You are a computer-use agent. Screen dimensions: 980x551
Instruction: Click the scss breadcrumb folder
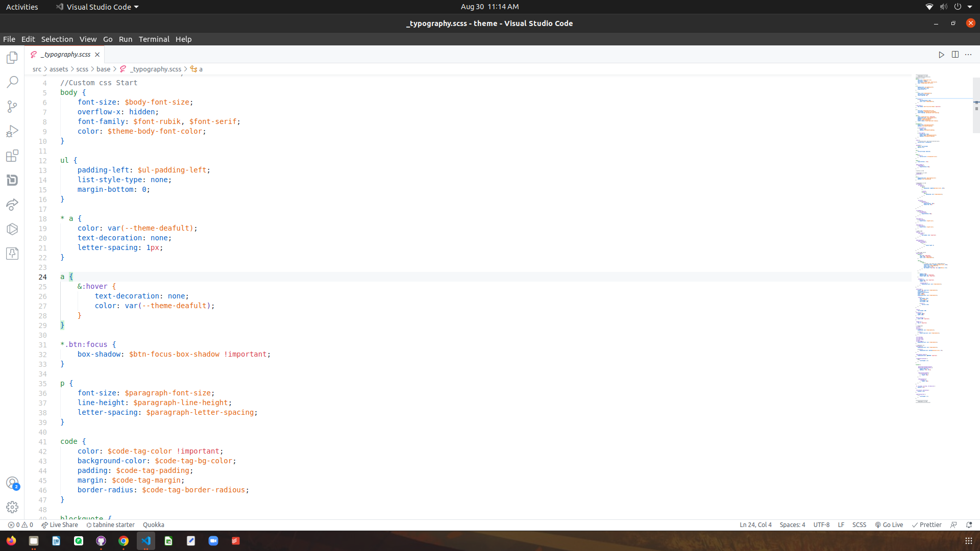coord(82,69)
